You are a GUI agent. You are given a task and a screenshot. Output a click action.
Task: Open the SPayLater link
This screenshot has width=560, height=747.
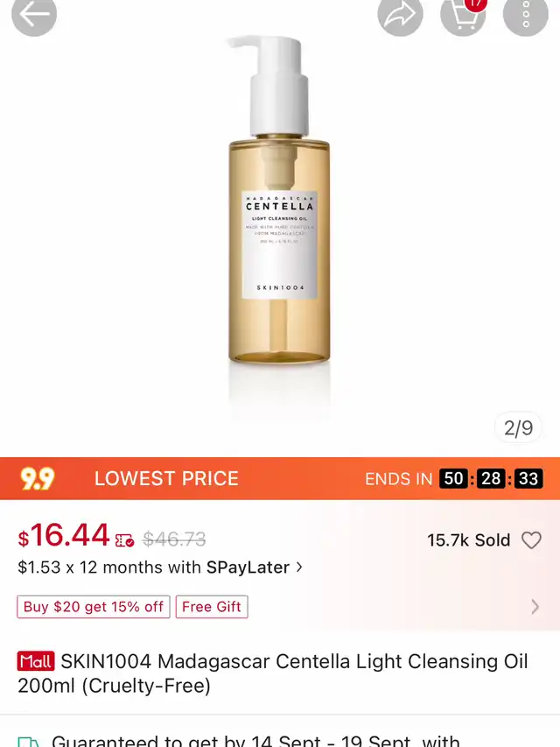pos(248,567)
